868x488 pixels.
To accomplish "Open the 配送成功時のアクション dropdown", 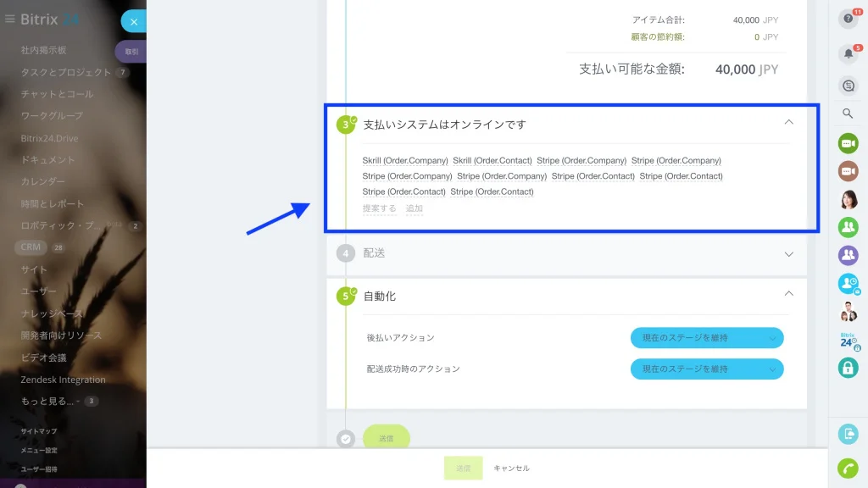I will pyautogui.click(x=707, y=369).
